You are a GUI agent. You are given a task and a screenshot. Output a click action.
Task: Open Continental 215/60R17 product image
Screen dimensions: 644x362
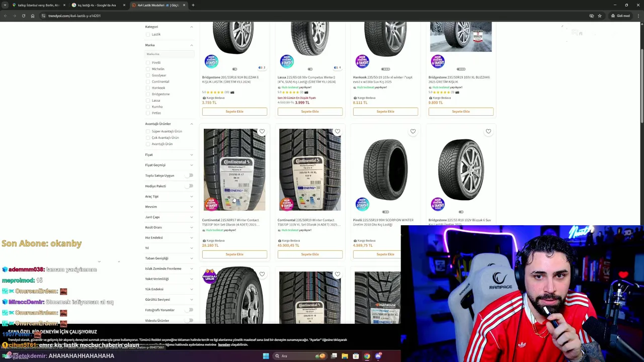[x=234, y=170]
